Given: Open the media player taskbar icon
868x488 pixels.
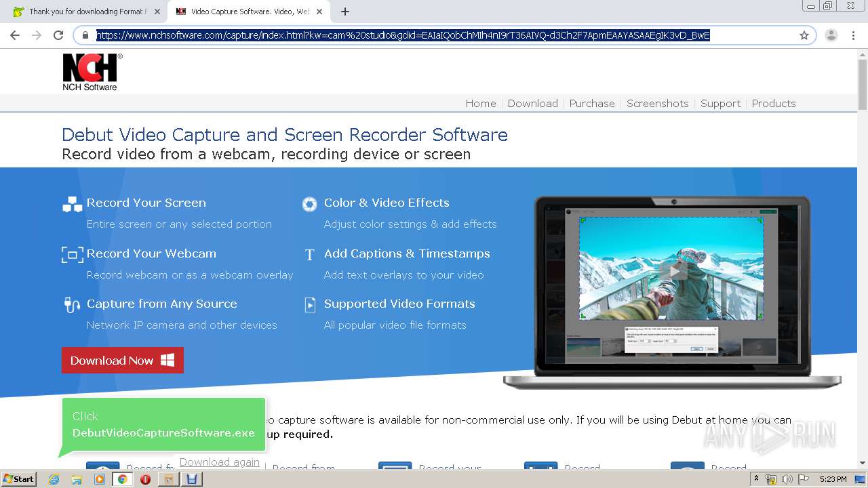Looking at the screenshot, I should [x=100, y=479].
